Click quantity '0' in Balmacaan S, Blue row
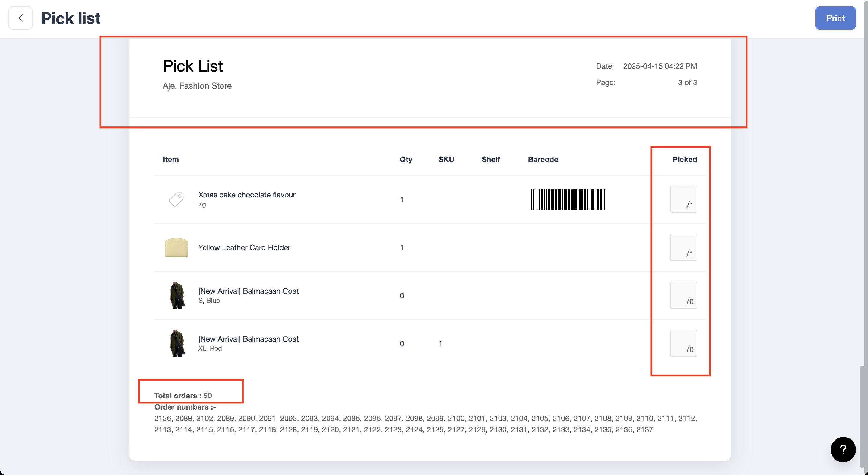This screenshot has height=475, width=868. [401, 296]
